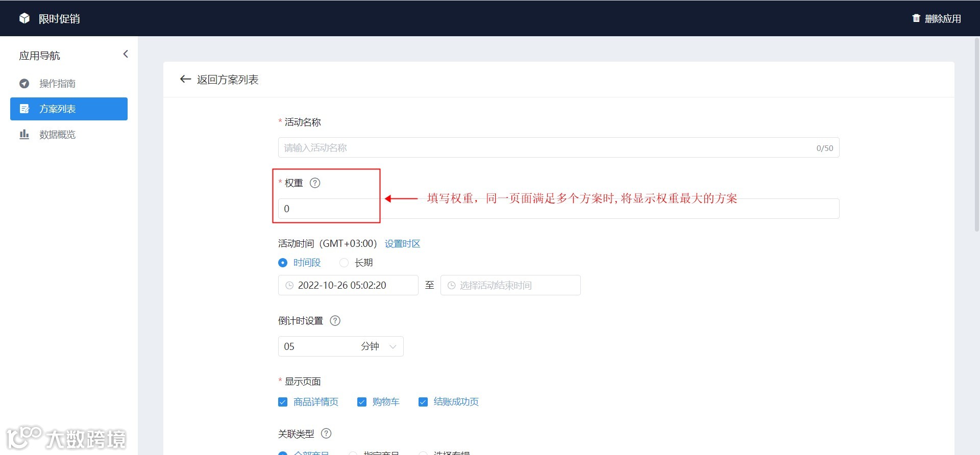Click the help icon next to 权重

tap(315, 183)
